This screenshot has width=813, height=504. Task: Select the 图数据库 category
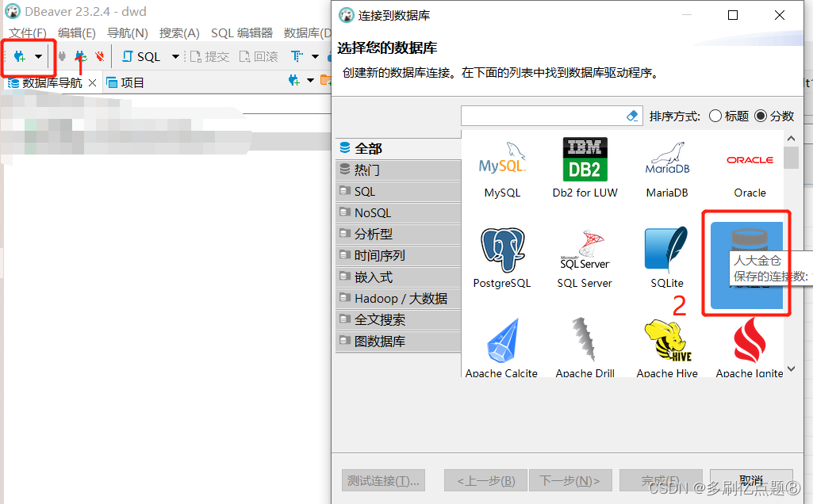tap(398, 342)
